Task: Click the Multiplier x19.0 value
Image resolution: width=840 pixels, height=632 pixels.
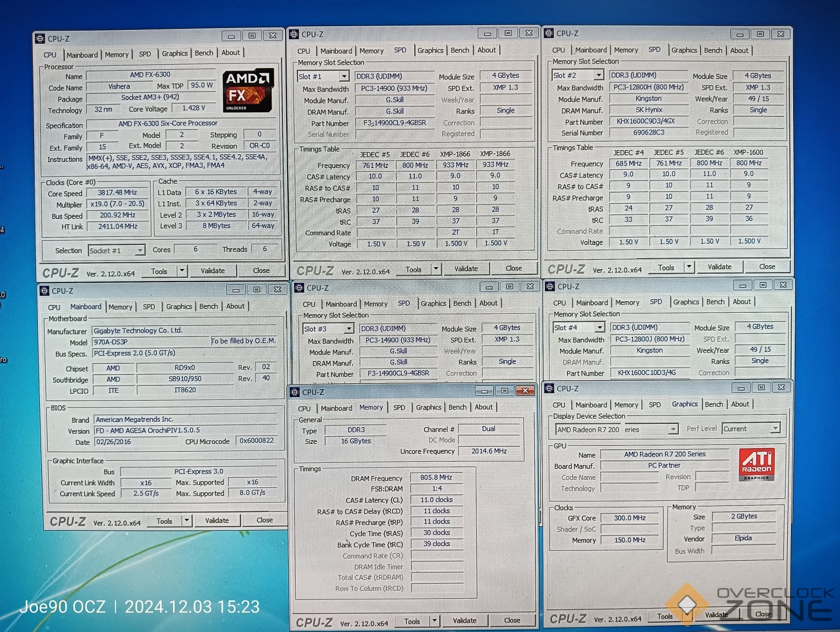Action: (x=118, y=204)
